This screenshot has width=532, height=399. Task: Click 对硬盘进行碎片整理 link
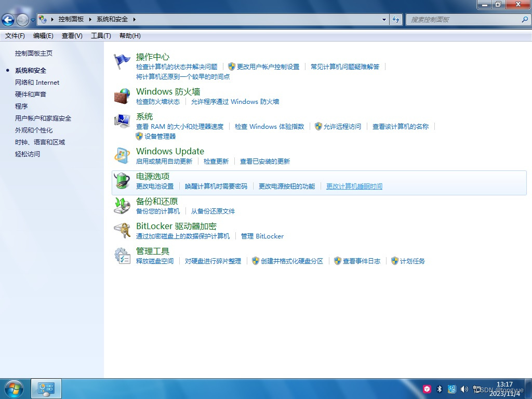[x=212, y=261]
